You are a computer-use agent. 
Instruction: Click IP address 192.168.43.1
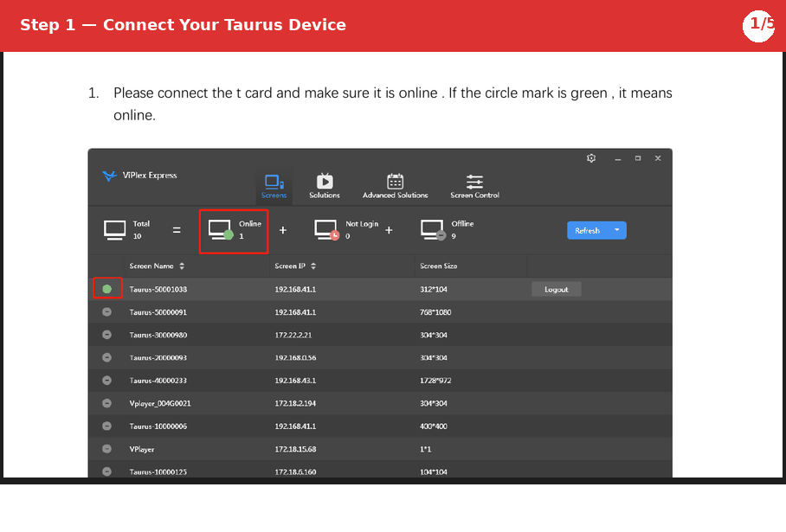295,381
